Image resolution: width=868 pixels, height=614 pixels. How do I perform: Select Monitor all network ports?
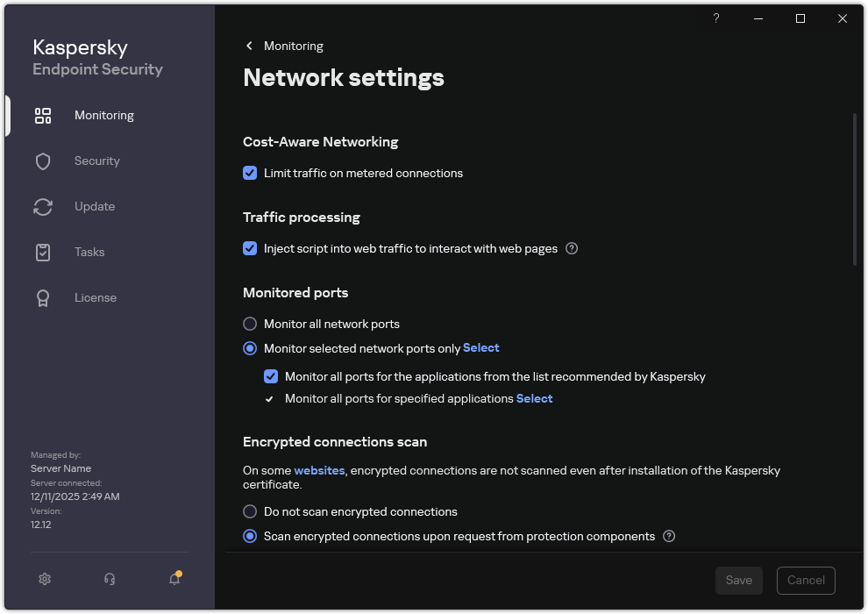tap(250, 324)
